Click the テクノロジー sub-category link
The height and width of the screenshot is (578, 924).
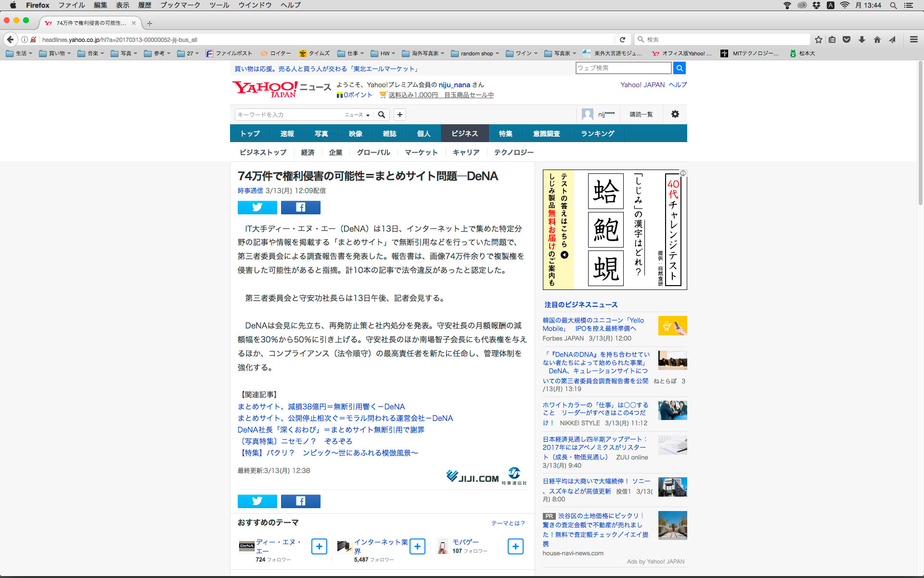click(x=513, y=152)
